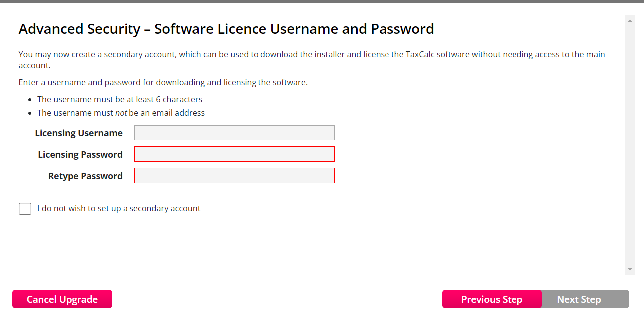The width and height of the screenshot is (644, 321).
Task: Click the scrollbar up arrow
Action: pyautogui.click(x=630, y=21)
